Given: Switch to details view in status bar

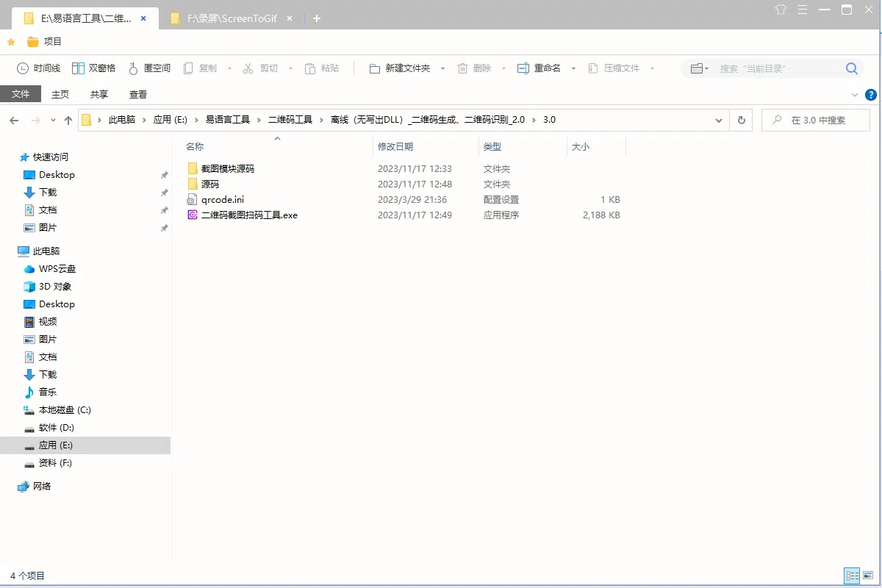Looking at the screenshot, I should 852,576.
